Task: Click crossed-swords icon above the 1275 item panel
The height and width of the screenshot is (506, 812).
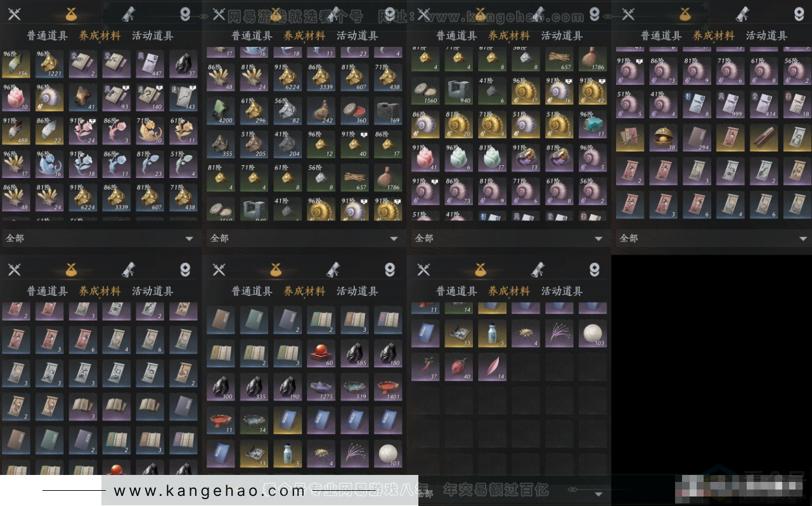Action: 219,270
